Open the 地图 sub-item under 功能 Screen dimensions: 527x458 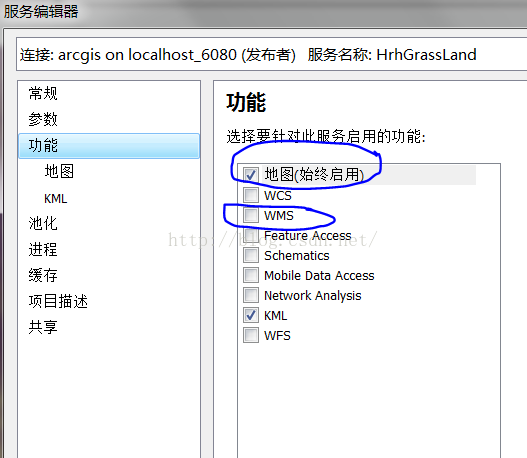[x=59, y=171]
